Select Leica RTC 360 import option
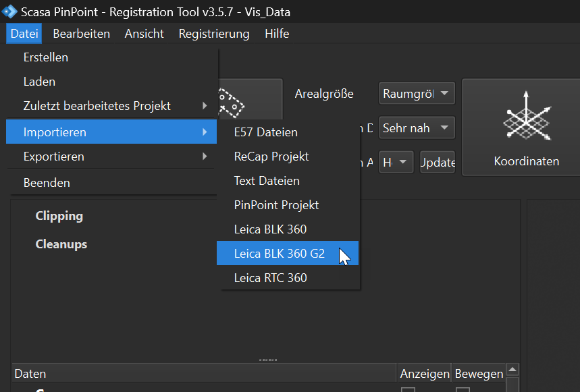Viewport: 580px width, 392px height. coord(288,278)
